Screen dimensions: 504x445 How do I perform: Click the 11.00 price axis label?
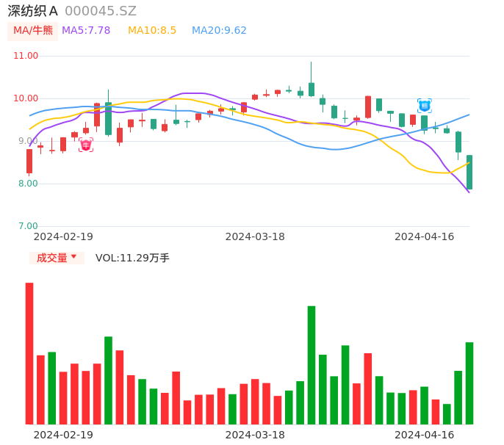pyautogui.click(x=26, y=56)
